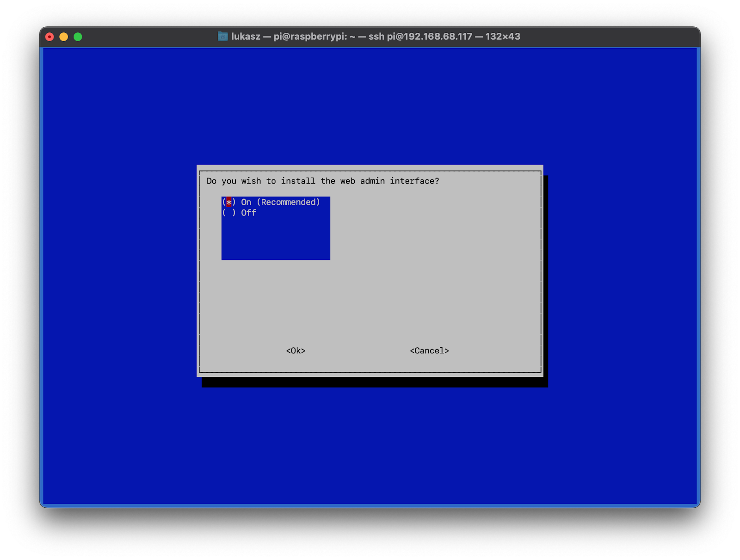The width and height of the screenshot is (740, 560).
Task: Maximize the terminal with green button
Action: pyautogui.click(x=78, y=37)
